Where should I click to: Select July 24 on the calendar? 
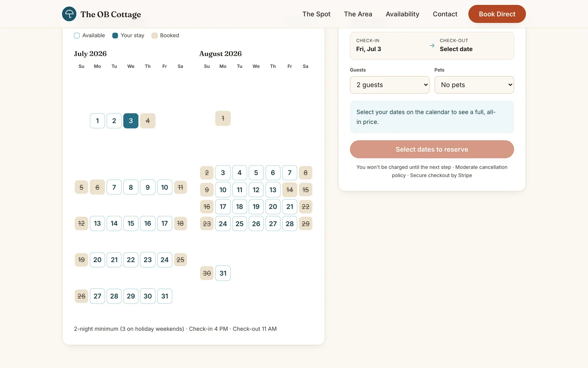tap(165, 260)
